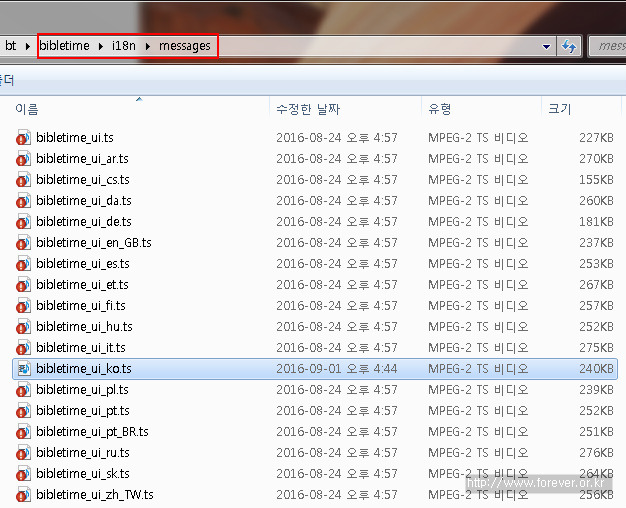Select file name bibletime_ui_sk.ts
626x508 pixels.
point(83,474)
